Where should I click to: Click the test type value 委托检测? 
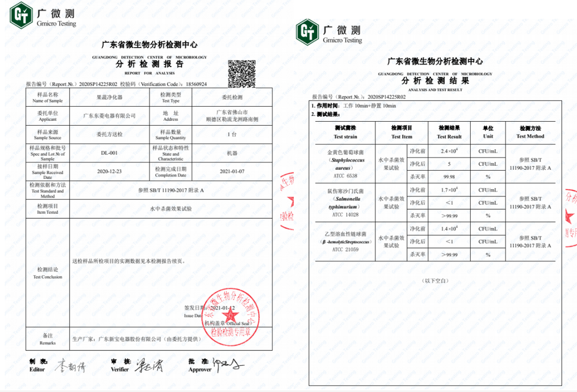pos(232,97)
